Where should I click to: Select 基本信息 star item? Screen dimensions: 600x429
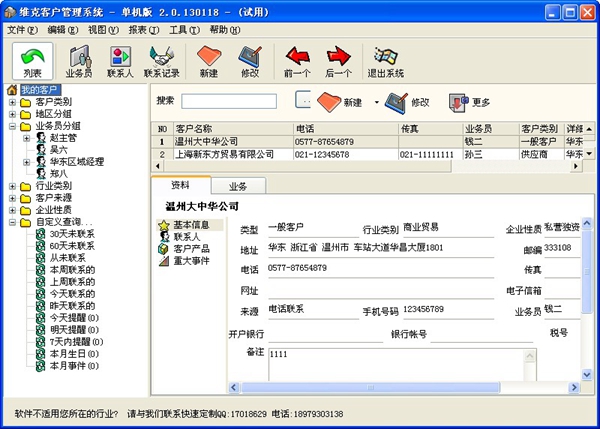coord(190,225)
